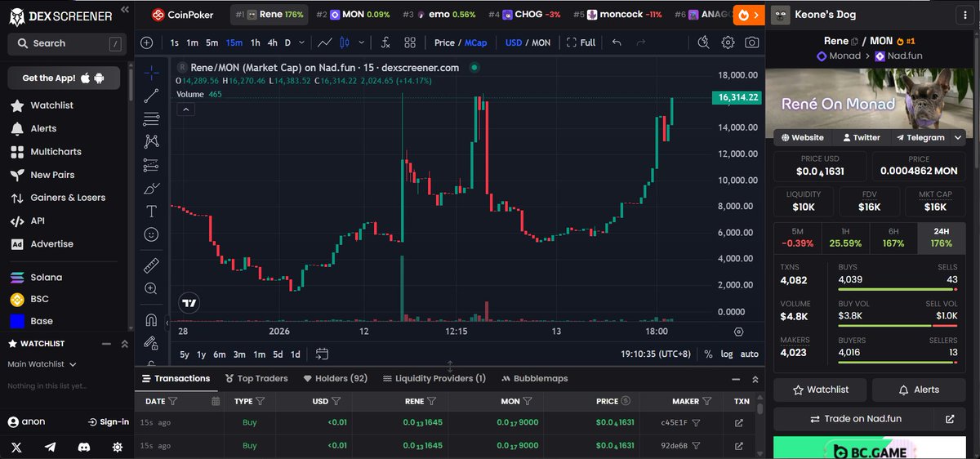The image size is (980, 459).
Task: Click Sign-in link
Action: click(x=109, y=421)
